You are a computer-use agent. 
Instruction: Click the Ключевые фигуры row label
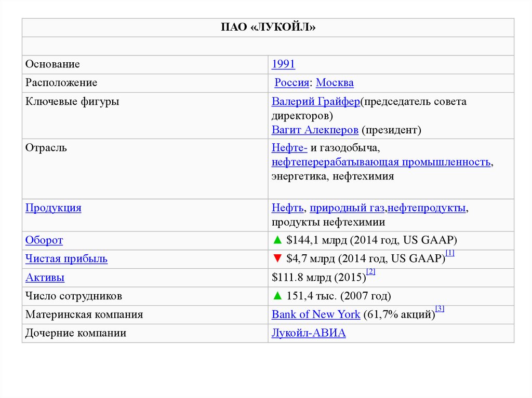tap(72, 101)
